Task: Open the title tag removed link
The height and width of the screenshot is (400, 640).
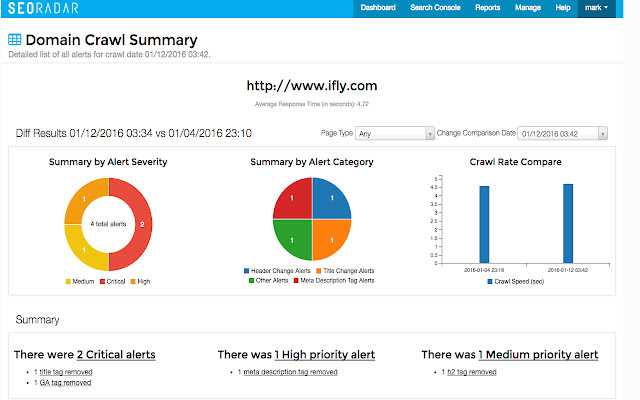Action: coord(66,372)
